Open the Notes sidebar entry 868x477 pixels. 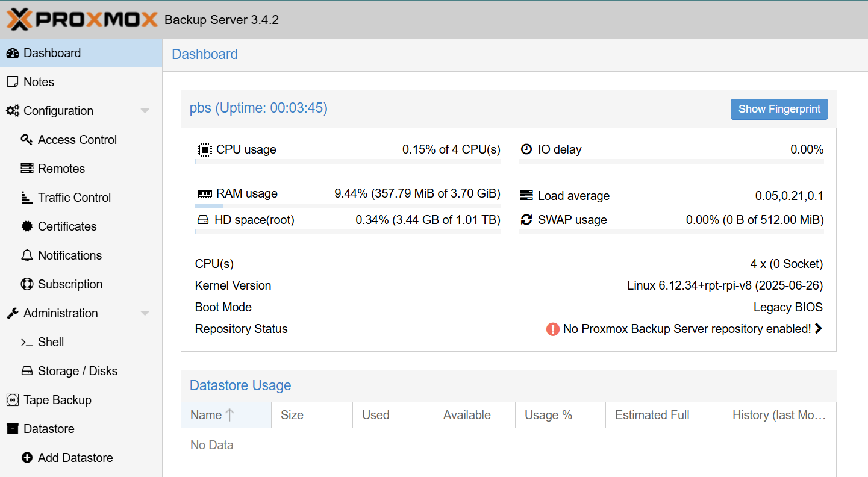(81, 82)
